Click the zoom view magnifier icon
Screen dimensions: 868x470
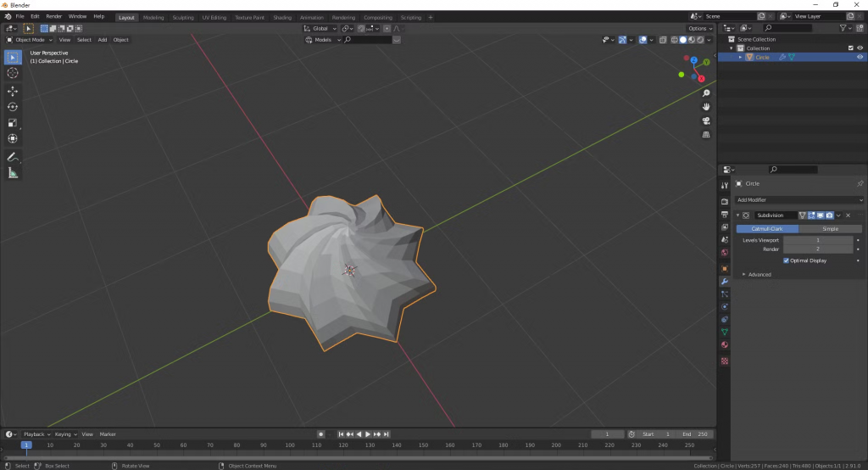coord(706,93)
